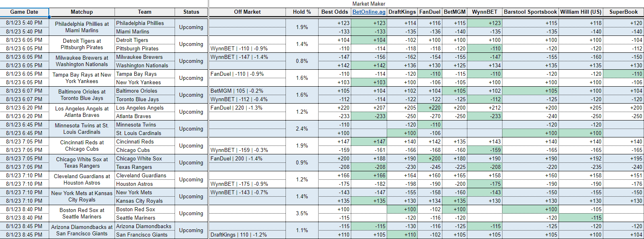
Task: Select off market cell 'WynnBET | -112 | -0.4%'
Action: (247, 99)
